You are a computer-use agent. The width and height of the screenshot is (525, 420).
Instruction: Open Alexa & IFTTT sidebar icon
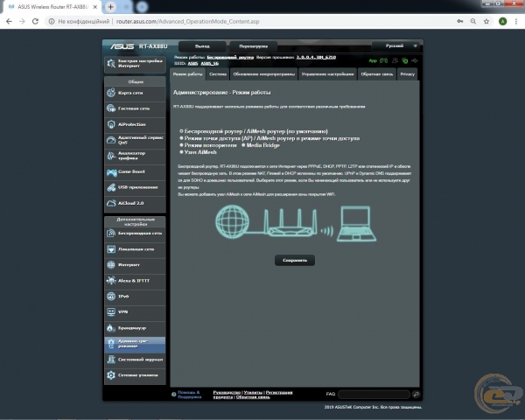[x=111, y=281]
